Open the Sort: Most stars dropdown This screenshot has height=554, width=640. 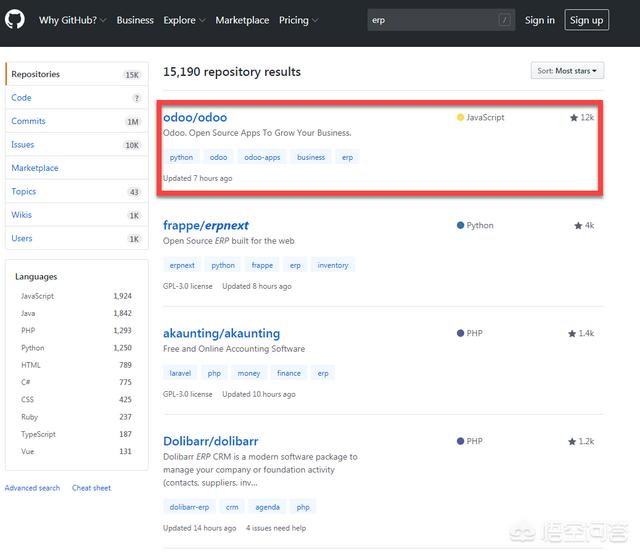pos(567,71)
